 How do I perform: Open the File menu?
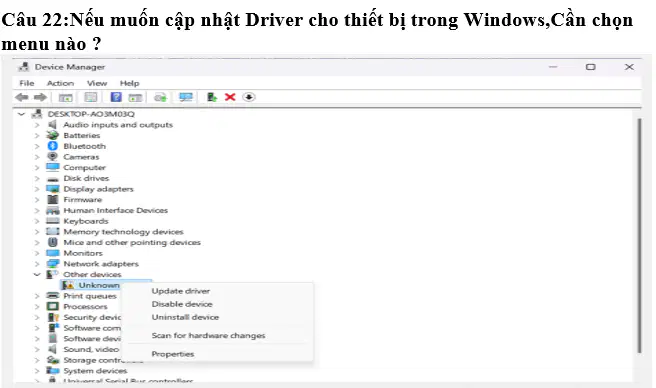point(27,83)
